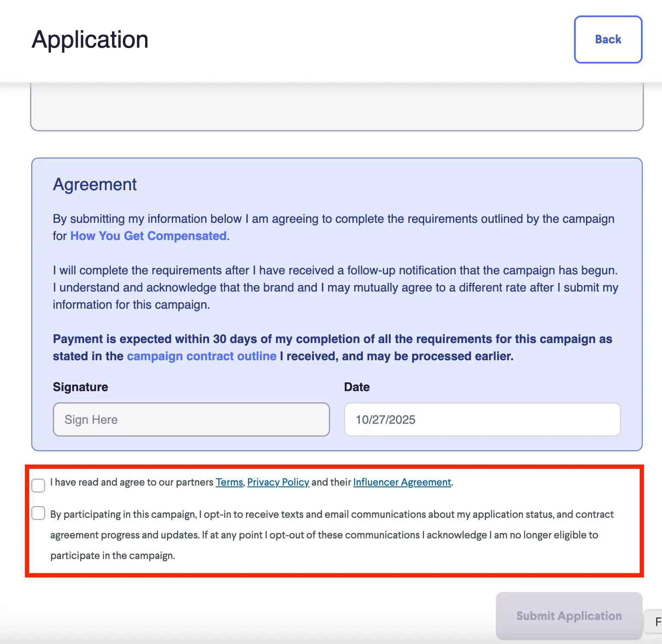
Task: Check the partner terms agreement checkbox
Action: click(38, 485)
